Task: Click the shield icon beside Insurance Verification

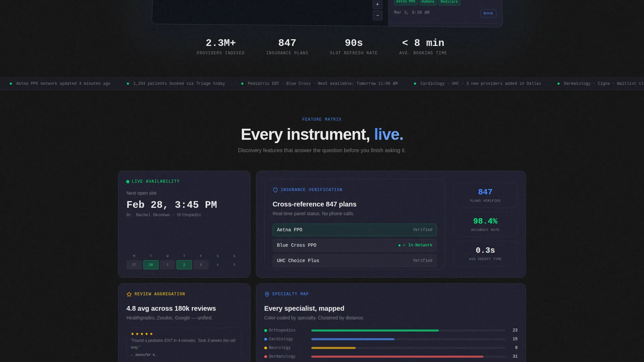Action: pyautogui.click(x=275, y=190)
